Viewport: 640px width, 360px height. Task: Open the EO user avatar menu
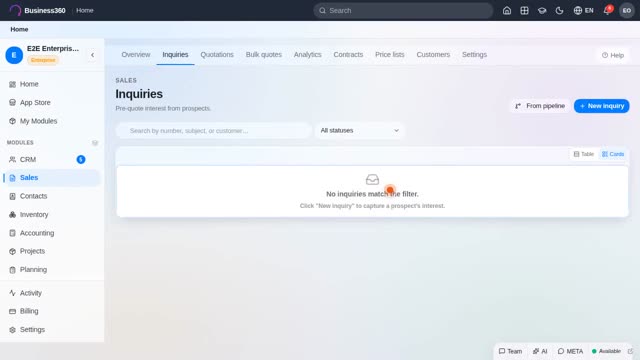point(627,11)
